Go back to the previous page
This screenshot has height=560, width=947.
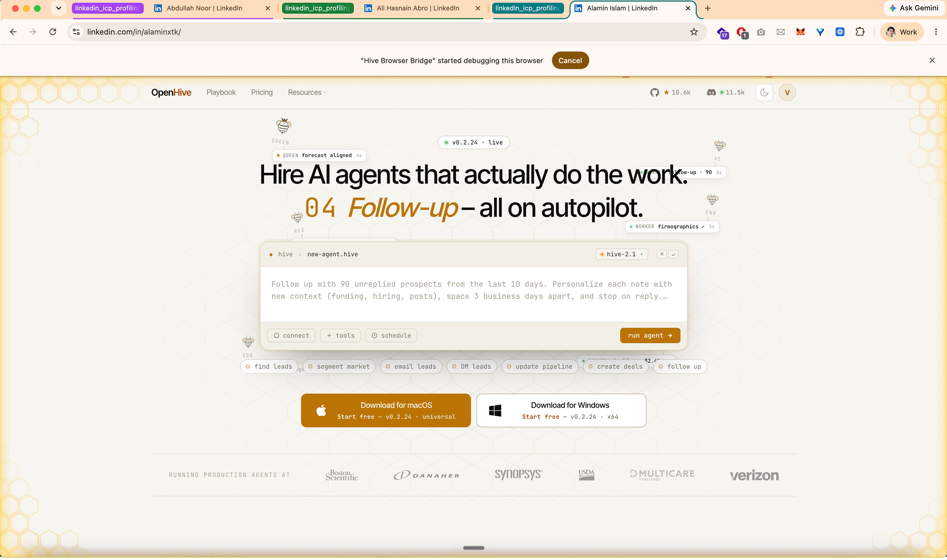13,32
